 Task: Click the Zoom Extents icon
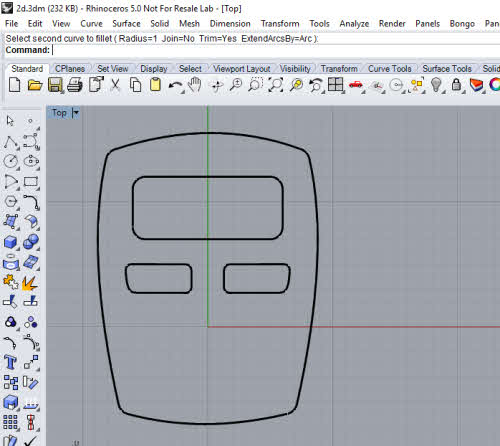click(x=276, y=85)
